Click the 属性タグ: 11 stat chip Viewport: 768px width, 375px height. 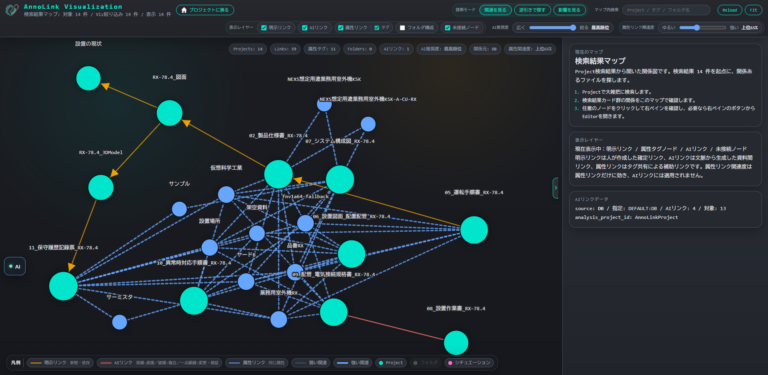(x=321, y=49)
